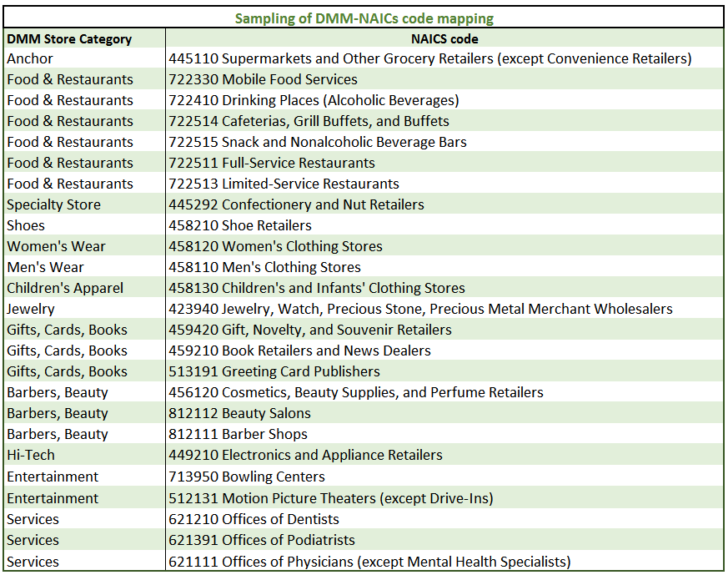Select the 445110 Supermarkets and Other Grocery cell

point(429,58)
